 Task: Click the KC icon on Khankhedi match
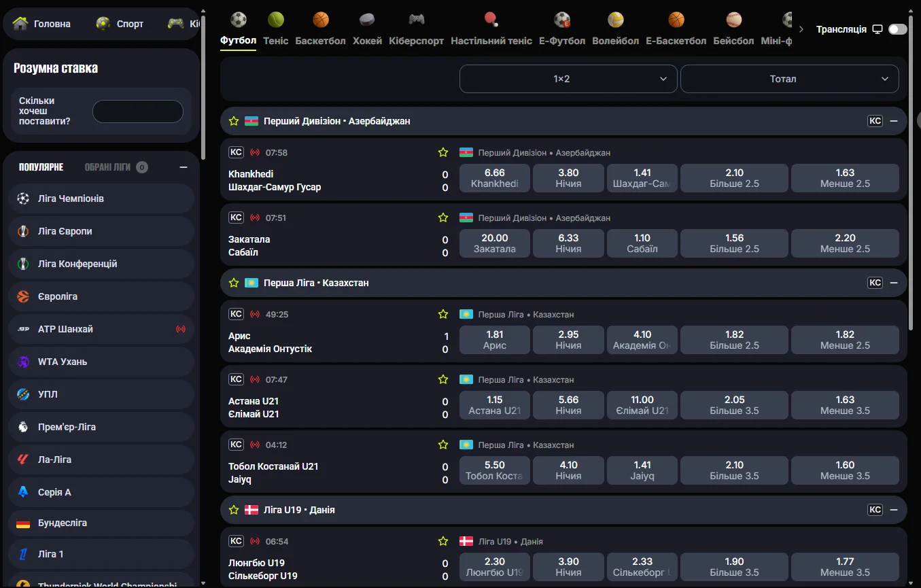(236, 152)
